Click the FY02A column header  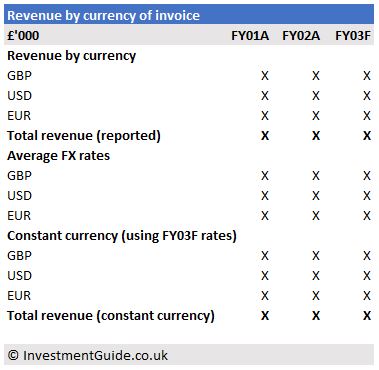click(x=301, y=36)
